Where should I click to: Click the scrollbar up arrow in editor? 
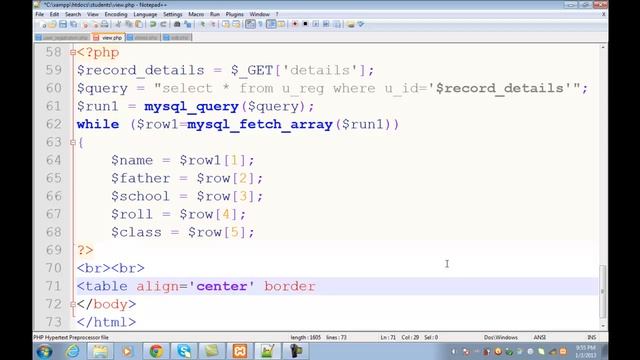(603, 48)
